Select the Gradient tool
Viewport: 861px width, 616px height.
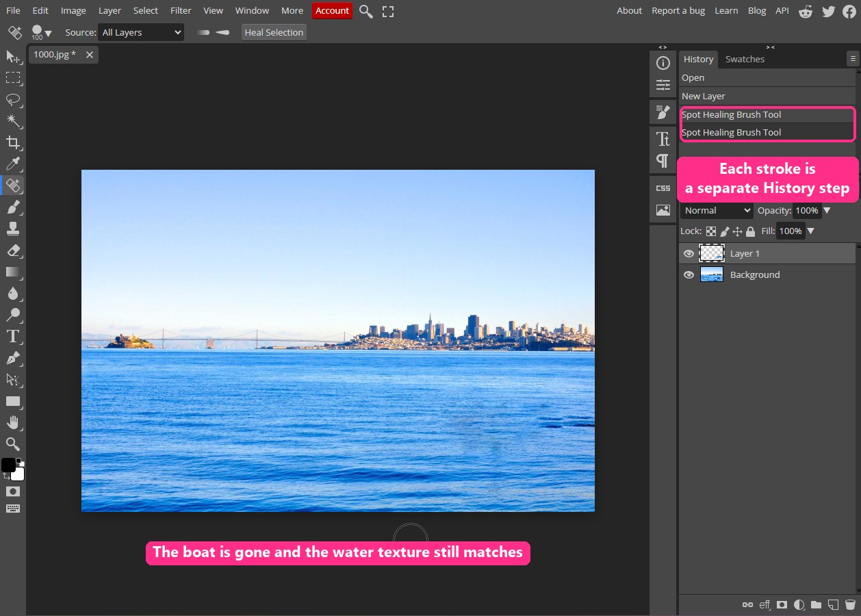point(13,272)
